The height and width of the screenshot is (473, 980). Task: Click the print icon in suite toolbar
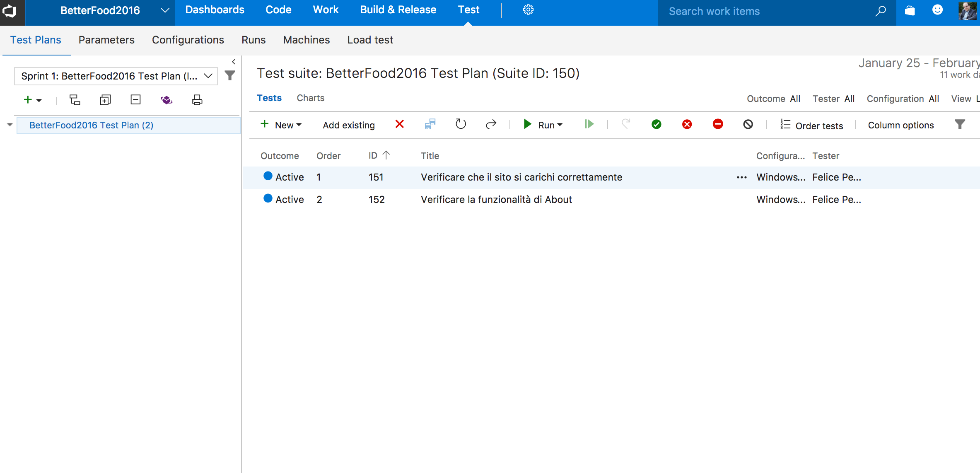coord(197,100)
